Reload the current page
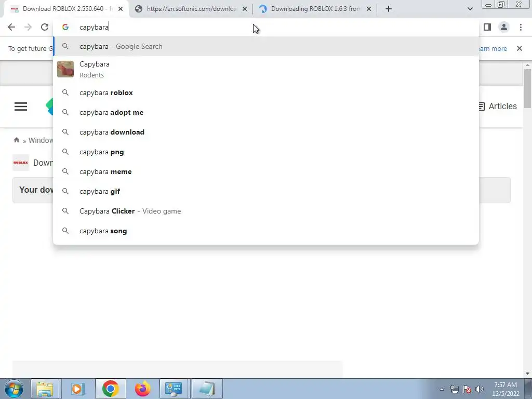This screenshot has width=532, height=399. tap(45, 27)
